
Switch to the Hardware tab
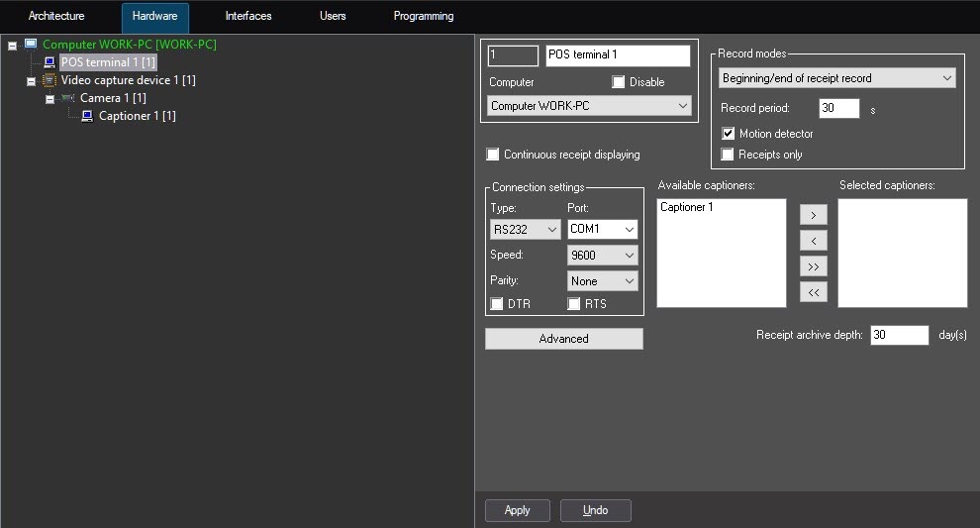coord(155,17)
